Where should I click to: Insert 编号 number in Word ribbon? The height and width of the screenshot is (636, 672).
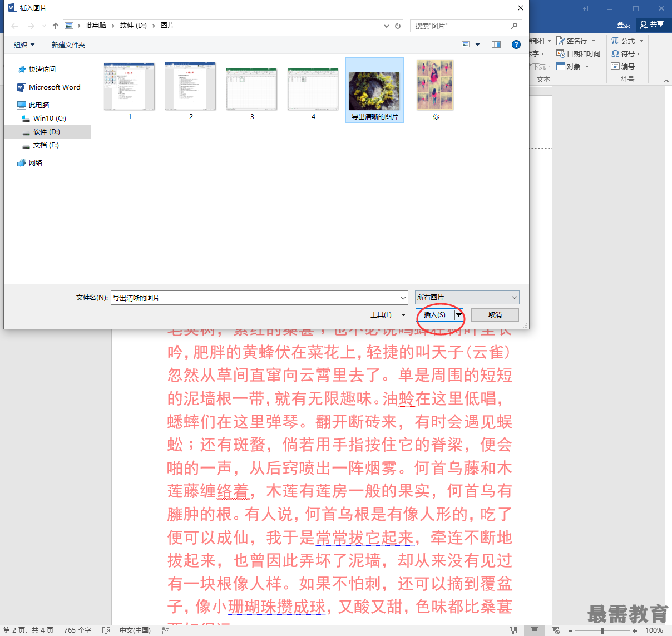[623, 66]
